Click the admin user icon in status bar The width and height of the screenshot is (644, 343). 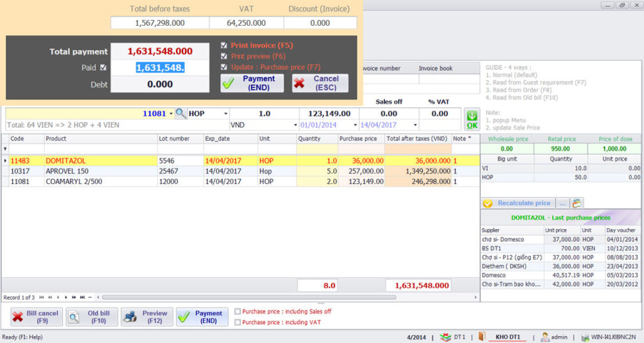tap(545, 337)
